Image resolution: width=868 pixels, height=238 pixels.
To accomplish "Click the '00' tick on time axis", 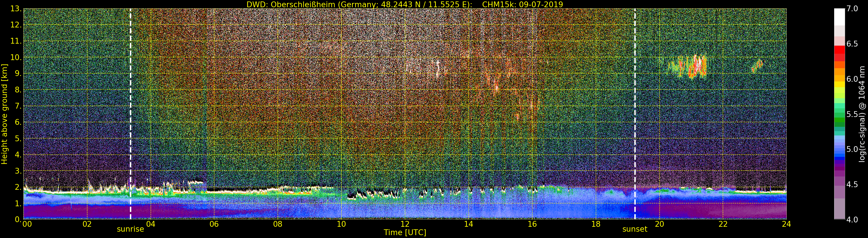I will tap(27, 224).
